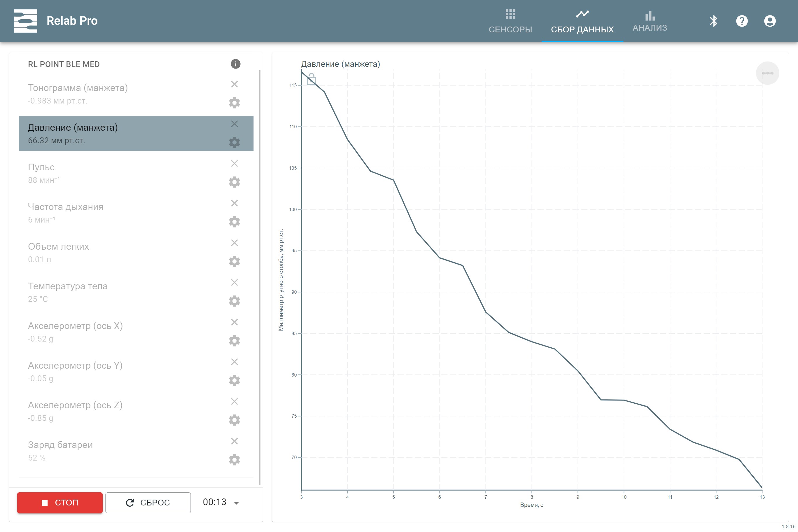Open settings gear for Давление (манжета)
The image size is (798, 532).
click(234, 143)
